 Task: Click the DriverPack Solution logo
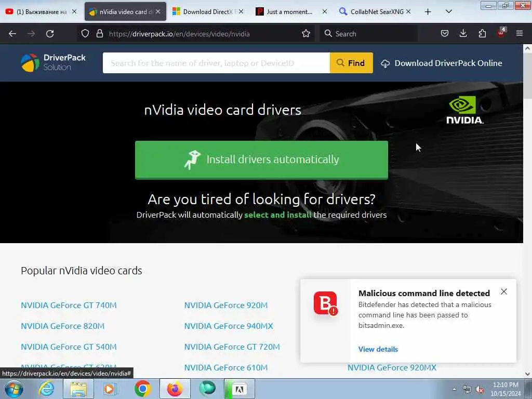pyautogui.click(x=54, y=63)
